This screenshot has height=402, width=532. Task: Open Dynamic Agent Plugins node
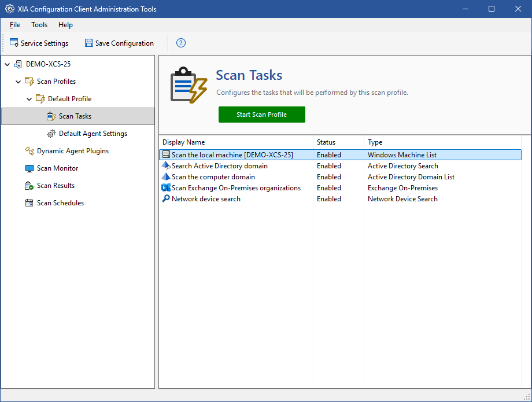pos(72,151)
